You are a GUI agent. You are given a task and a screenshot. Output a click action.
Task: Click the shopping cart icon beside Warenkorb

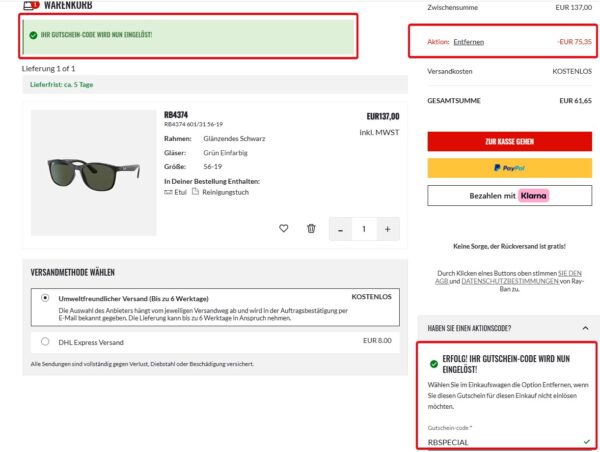click(30, 5)
